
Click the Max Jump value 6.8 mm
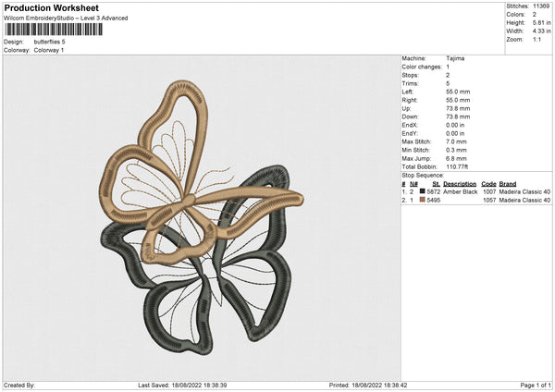[456, 158]
